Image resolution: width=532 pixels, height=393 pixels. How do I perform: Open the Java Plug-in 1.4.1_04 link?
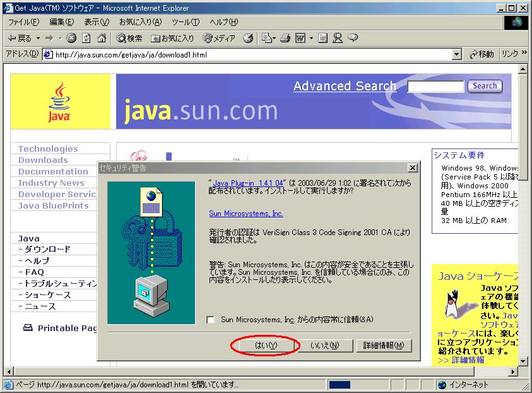pyautogui.click(x=247, y=183)
